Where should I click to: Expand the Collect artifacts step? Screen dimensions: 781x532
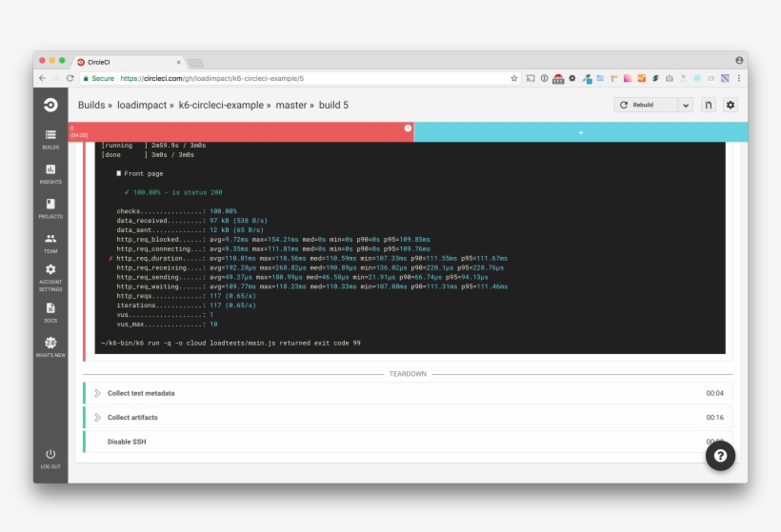click(x=408, y=418)
